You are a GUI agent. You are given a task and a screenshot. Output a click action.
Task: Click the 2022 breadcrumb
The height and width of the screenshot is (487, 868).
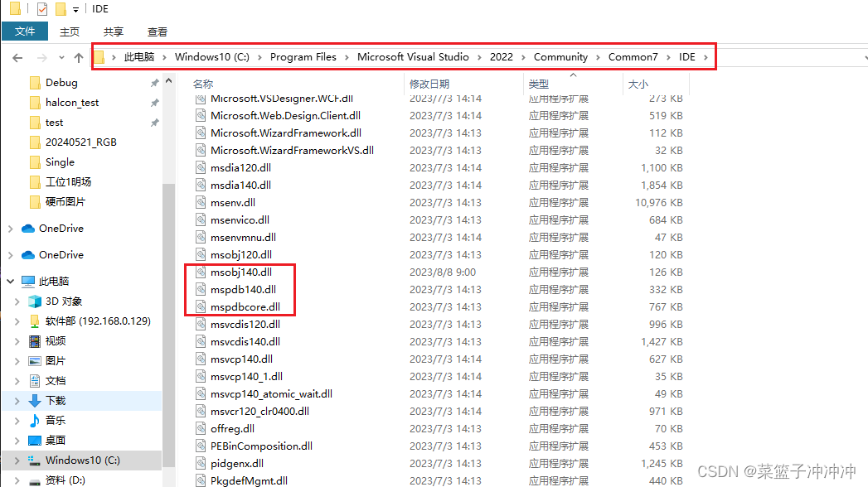(x=502, y=57)
